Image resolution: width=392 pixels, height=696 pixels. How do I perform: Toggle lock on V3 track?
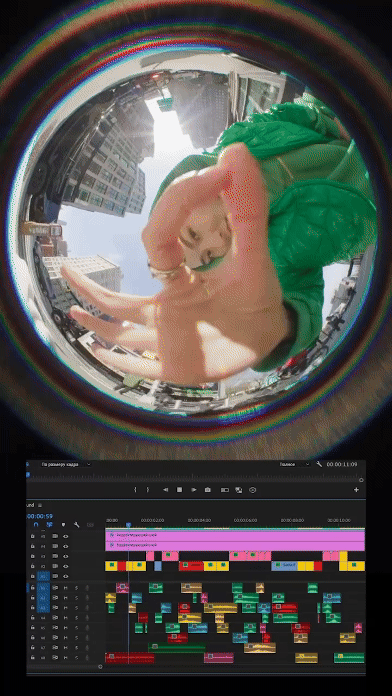(32, 556)
